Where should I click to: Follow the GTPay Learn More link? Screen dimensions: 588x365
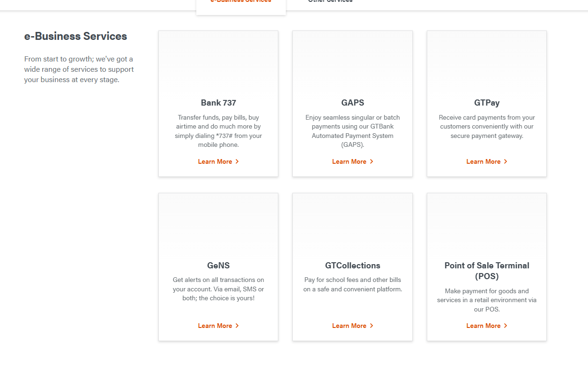tap(484, 161)
